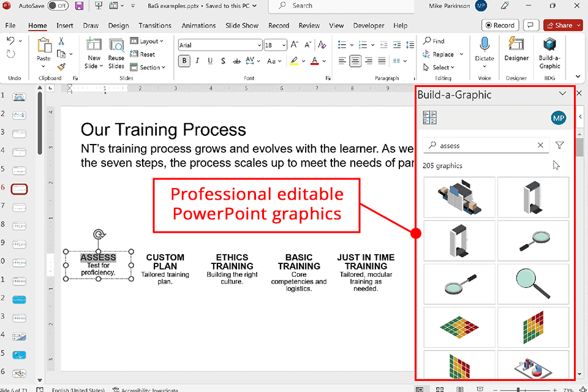Click Find in Editing group

coord(434,41)
